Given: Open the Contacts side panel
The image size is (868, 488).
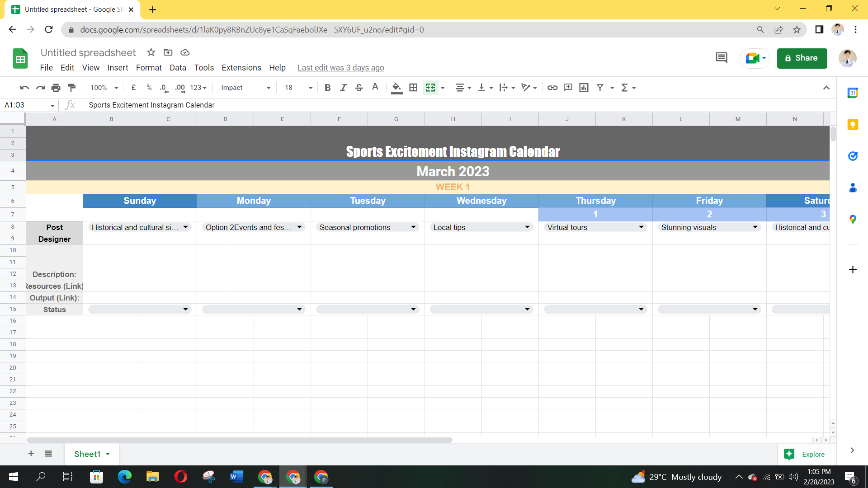Looking at the screenshot, I should pos(853,188).
